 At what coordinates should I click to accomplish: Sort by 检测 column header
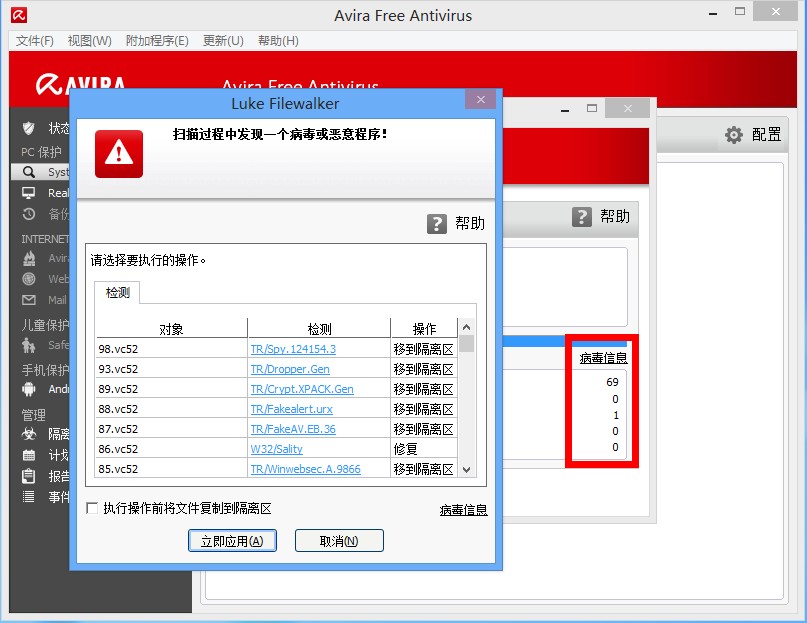click(320, 328)
